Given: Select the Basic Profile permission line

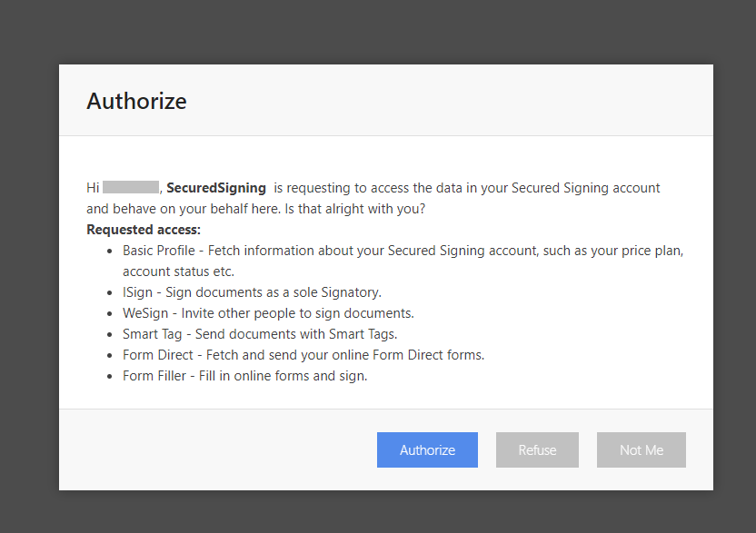Looking at the screenshot, I should [403, 261].
